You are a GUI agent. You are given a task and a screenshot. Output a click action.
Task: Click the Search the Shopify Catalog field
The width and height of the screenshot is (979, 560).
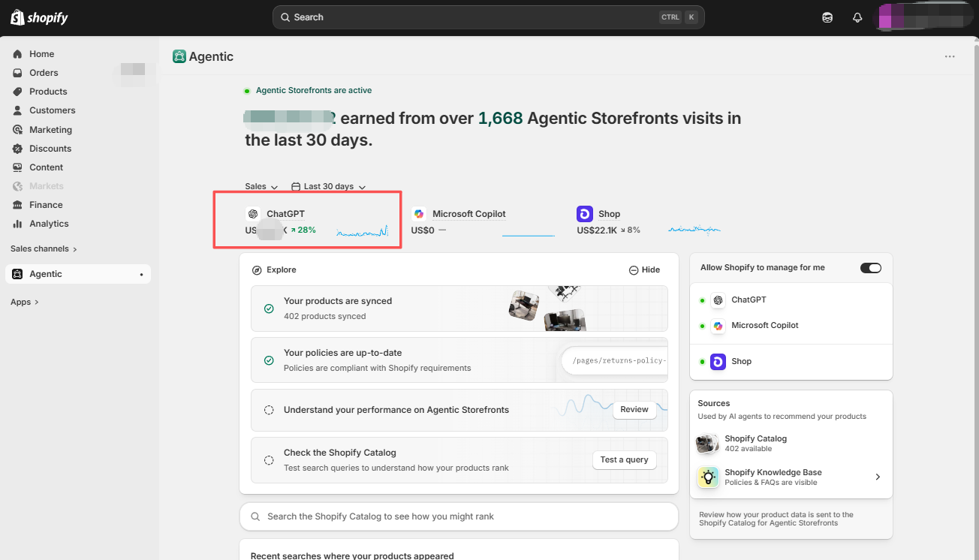click(x=459, y=516)
